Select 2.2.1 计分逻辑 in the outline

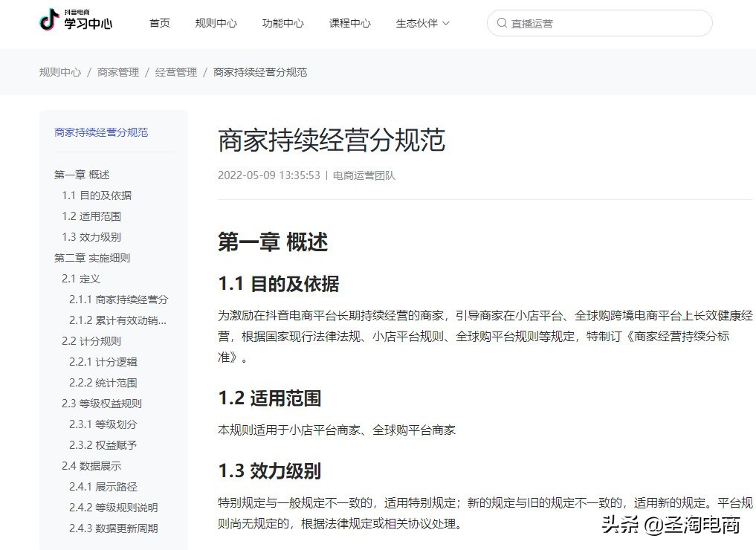(103, 361)
